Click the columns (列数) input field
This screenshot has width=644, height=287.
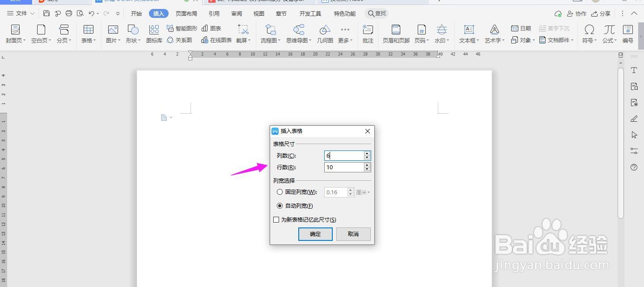[344, 155]
